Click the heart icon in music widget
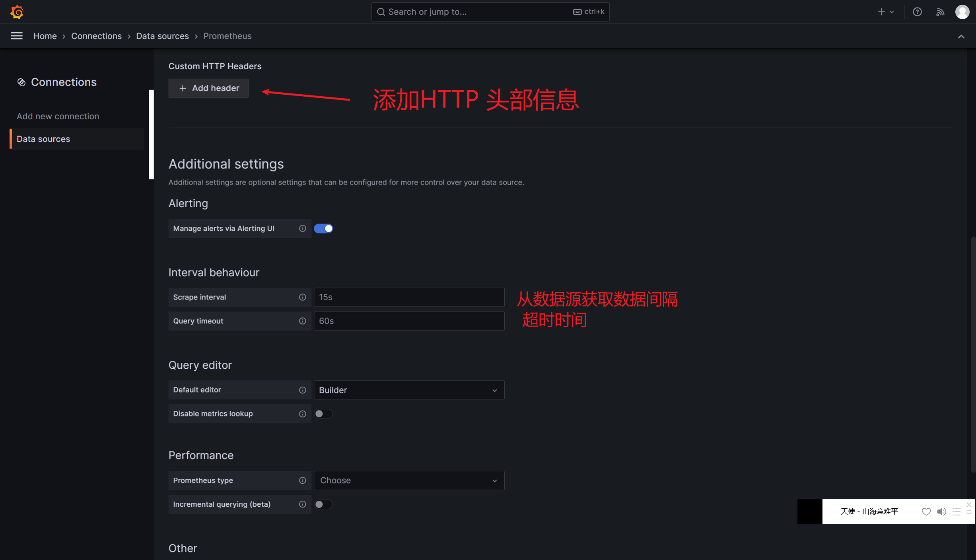976x560 pixels. click(926, 511)
